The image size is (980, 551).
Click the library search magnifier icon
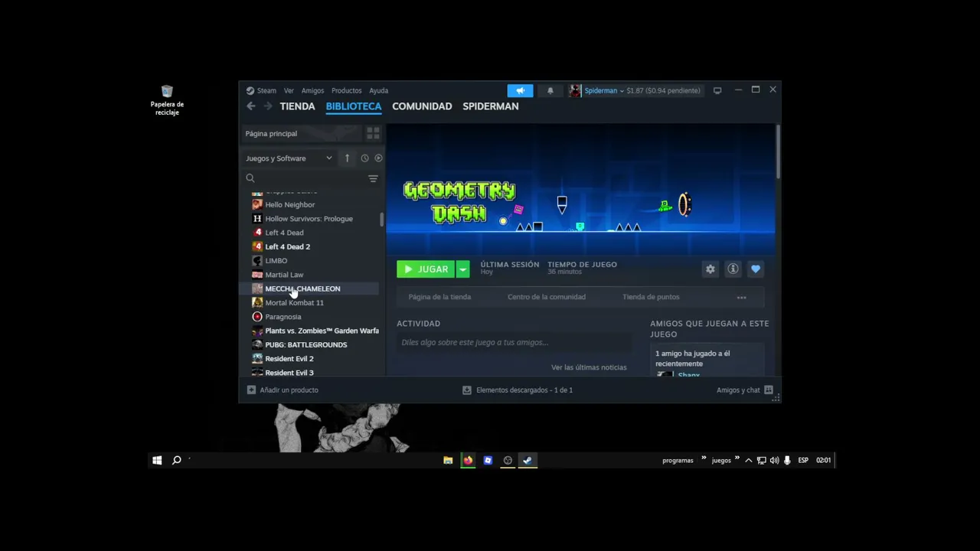[250, 178]
